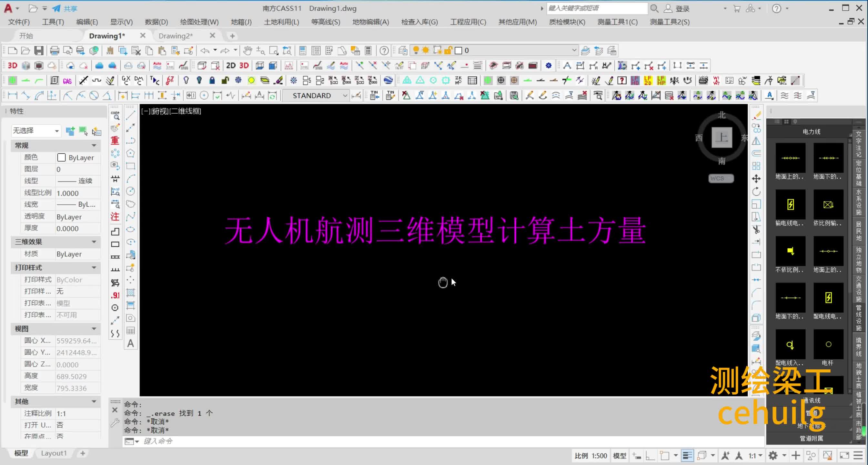Image resolution: width=868 pixels, height=465 pixels.
Task: Click the white color swatch in layer toolbar
Action: tap(459, 50)
